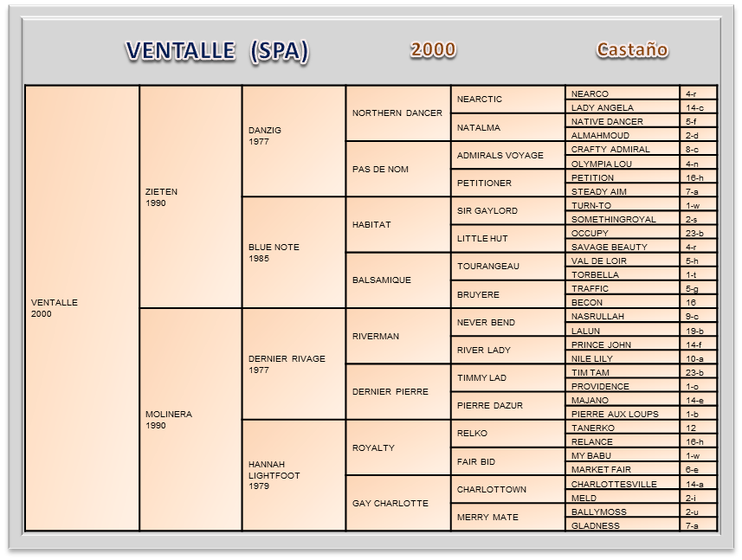Click the NORTHERN DANCER entry
Viewport: 742px width, 560px height.
pos(397,113)
